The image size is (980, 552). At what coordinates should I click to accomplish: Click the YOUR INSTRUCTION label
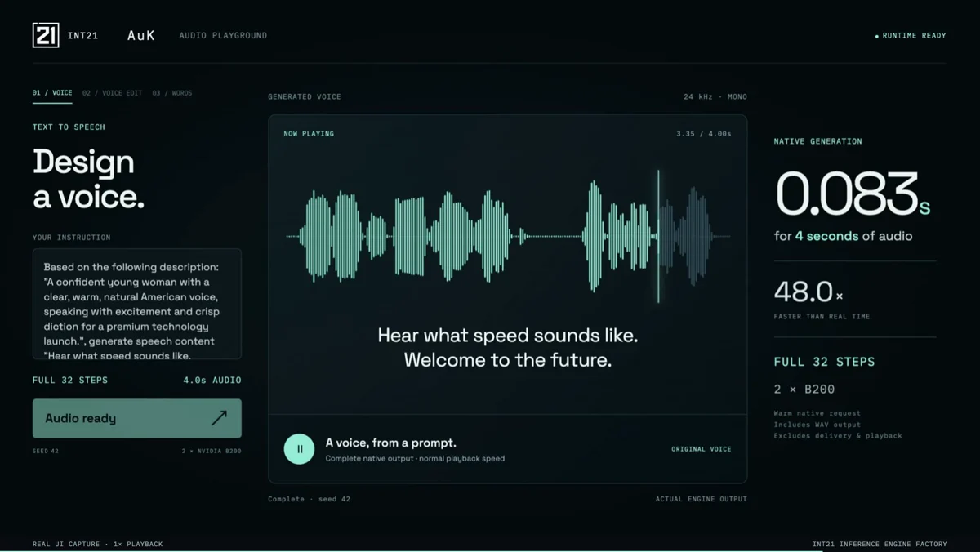coord(72,238)
